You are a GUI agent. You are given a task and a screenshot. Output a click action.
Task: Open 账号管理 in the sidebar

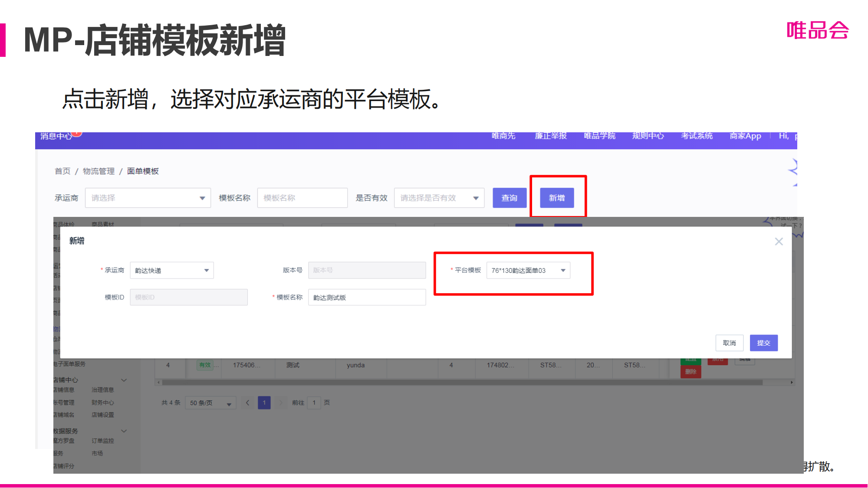64,403
